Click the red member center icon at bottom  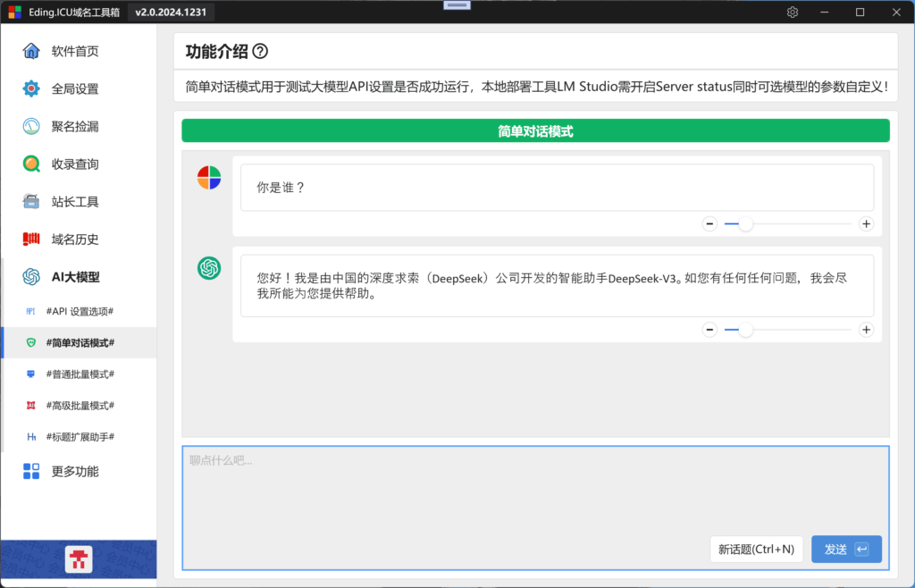click(79, 559)
